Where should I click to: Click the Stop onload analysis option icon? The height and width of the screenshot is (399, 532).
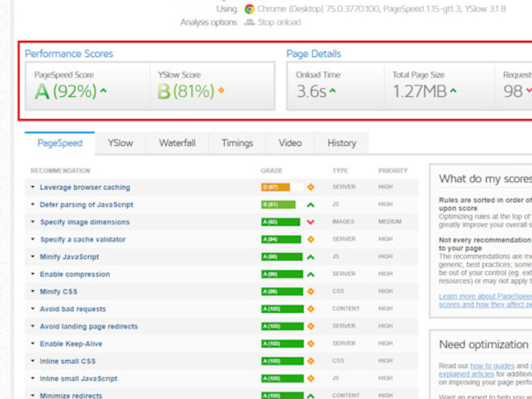click(250, 23)
